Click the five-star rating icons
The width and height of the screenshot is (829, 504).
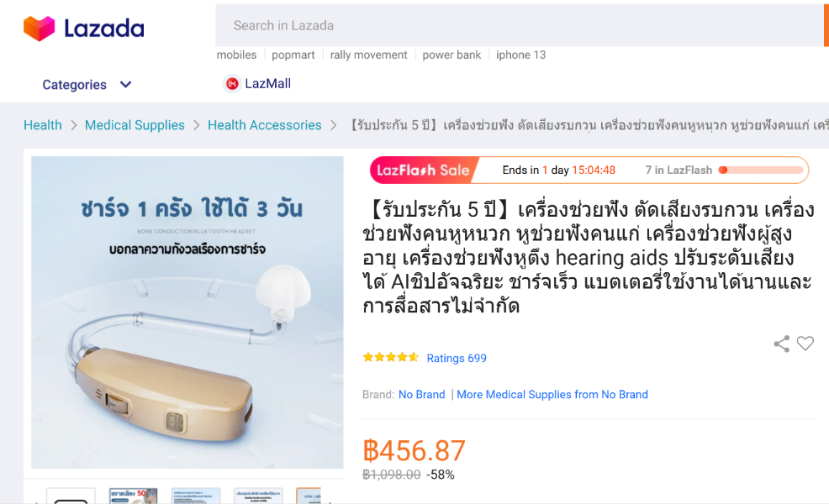click(x=391, y=358)
